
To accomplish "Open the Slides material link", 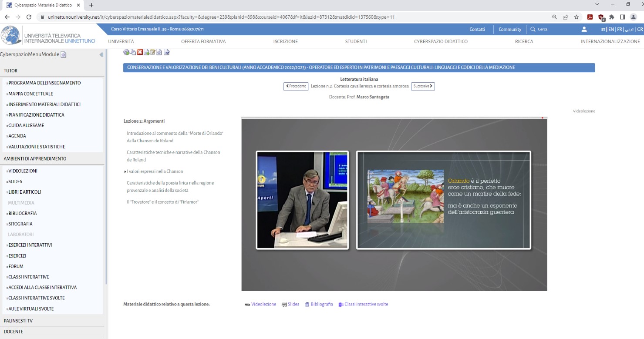I will [x=293, y=305].
